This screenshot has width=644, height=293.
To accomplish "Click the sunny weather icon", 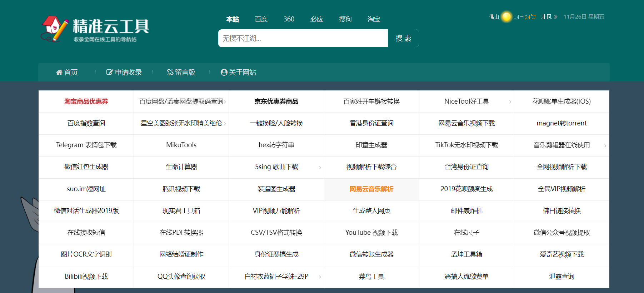I will click(506, 17).
